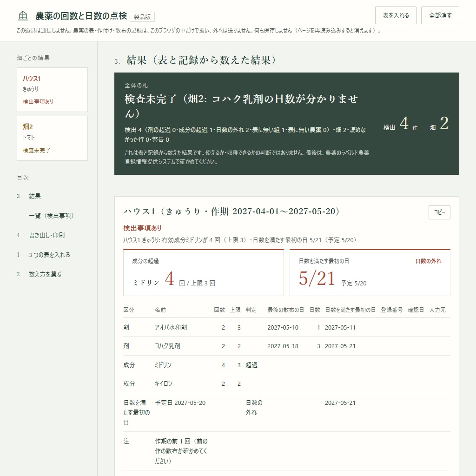
Task: Click the 回数 column header
Action: coord(219,310)
